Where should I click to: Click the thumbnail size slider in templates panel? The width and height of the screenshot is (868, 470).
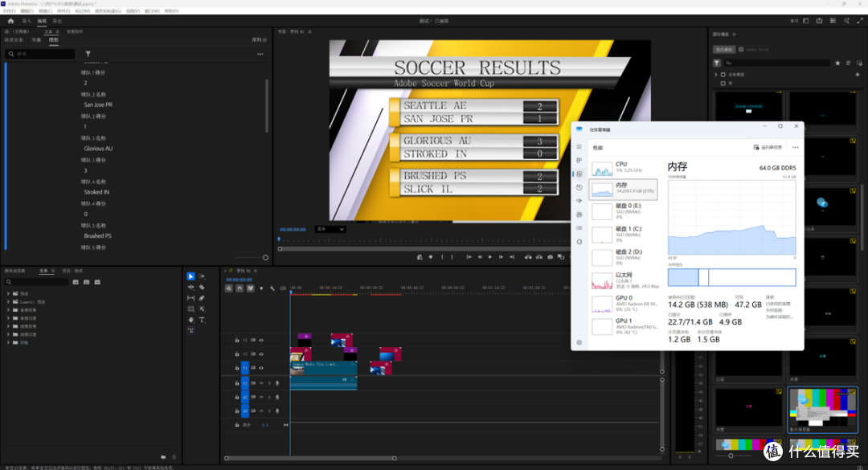tap(731, 456)
